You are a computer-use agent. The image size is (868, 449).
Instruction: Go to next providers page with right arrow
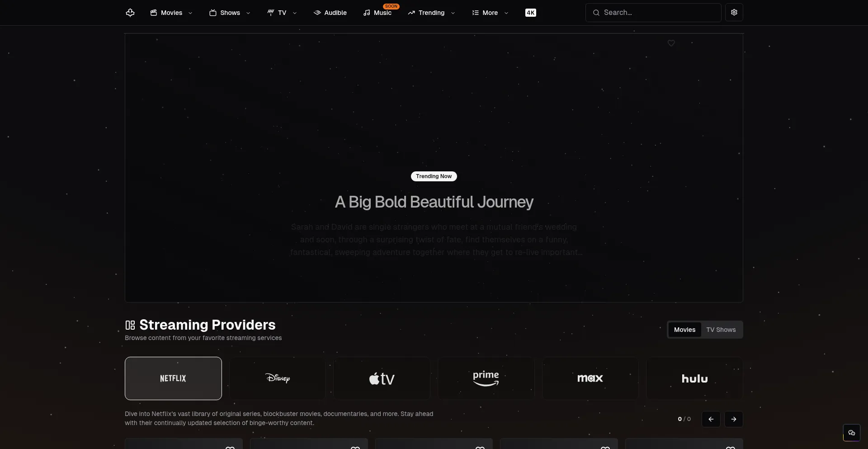coord(734,419)
